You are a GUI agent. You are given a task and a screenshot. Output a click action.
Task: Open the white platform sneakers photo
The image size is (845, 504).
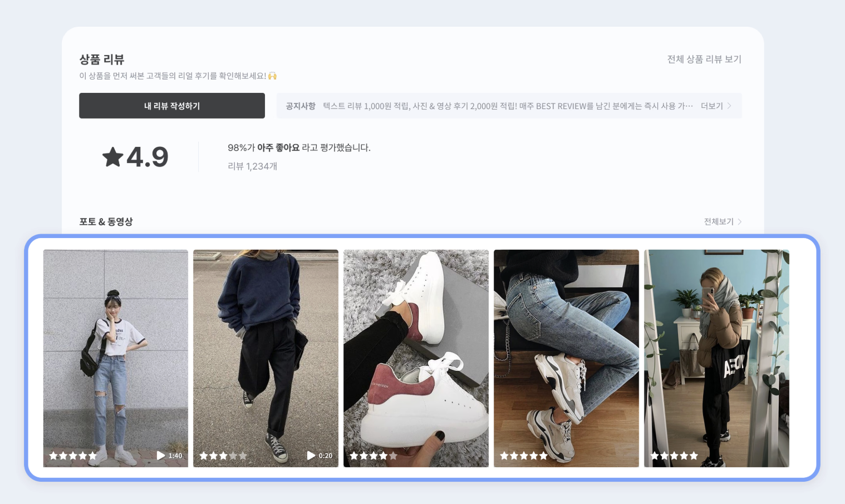click(x=416, y=358)
